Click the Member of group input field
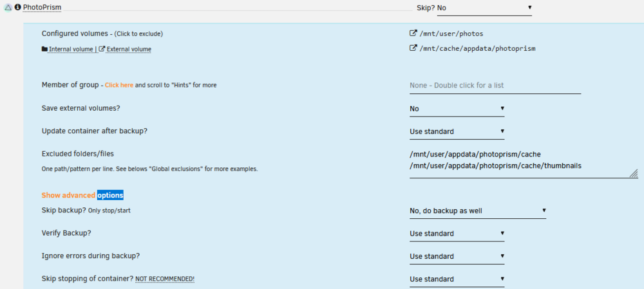 495,86
